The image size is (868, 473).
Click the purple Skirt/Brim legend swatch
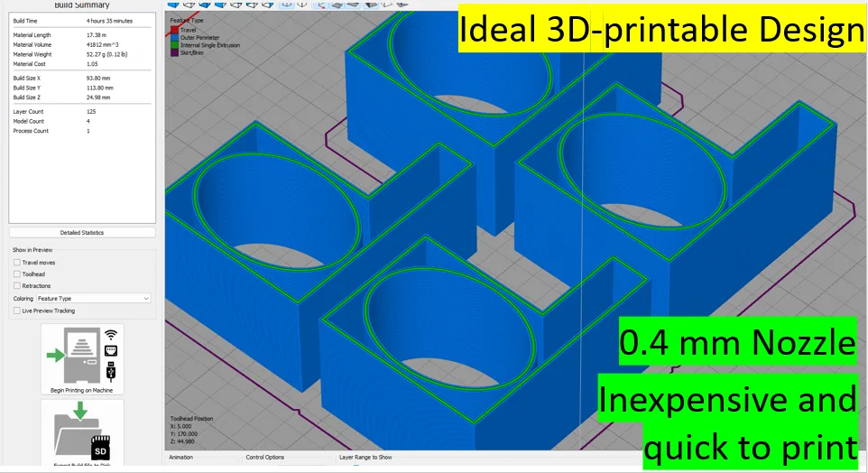point(174,53)
